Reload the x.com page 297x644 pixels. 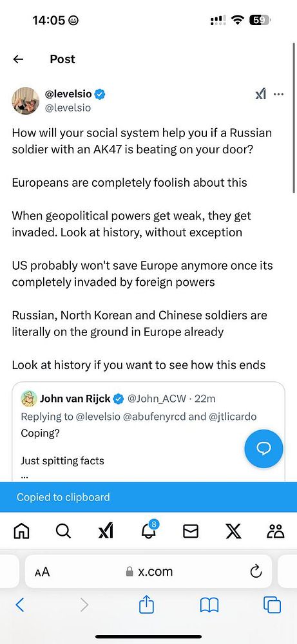256,571
